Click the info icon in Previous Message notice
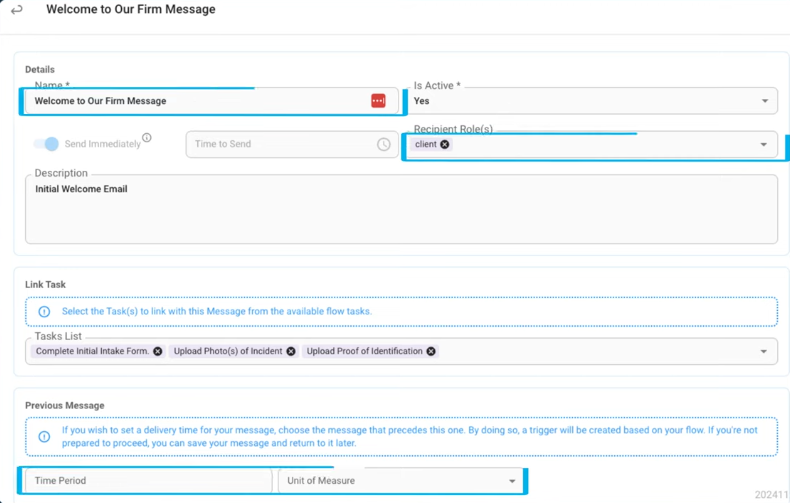This screenshot has height=503, width=790. [44, 437]
